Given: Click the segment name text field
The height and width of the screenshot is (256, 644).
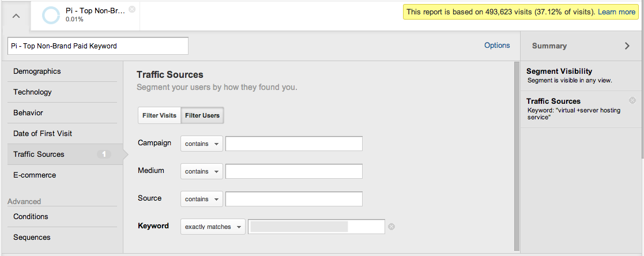Looking at the screenshot, I should click(x=98, y=46).
